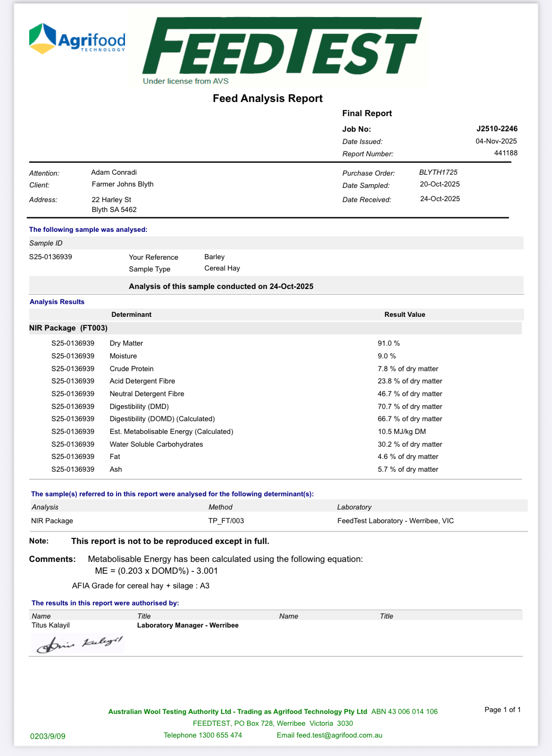The height and width of the screenshot is (756, 552).
Task: Select the Job No value J2510-2246
Action: coord(497,129)
